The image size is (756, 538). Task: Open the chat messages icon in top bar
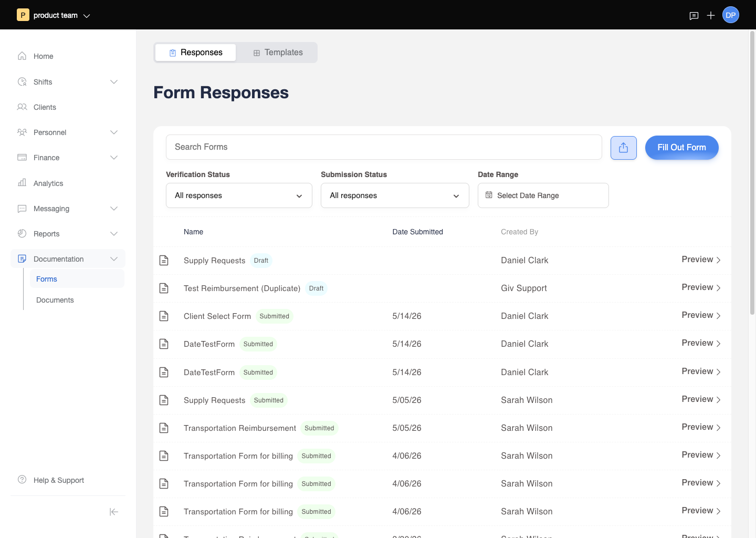tap(694, 16)
